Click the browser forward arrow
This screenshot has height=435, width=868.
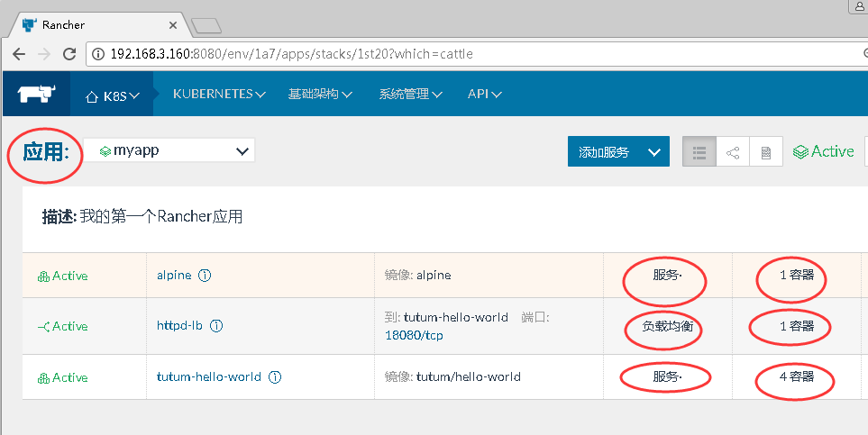pyautogui.click(x=44, y=54)
